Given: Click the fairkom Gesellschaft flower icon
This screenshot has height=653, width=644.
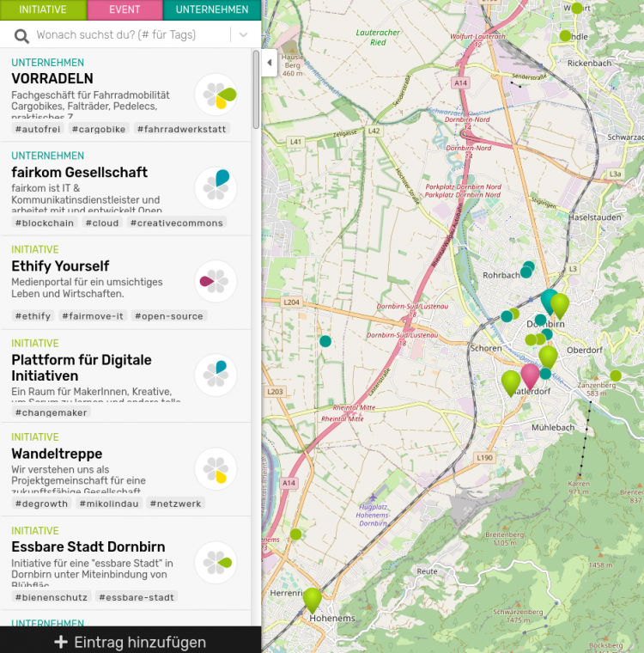Looking at the screenshot, I should pyautogui.click(x=216, y=187).
